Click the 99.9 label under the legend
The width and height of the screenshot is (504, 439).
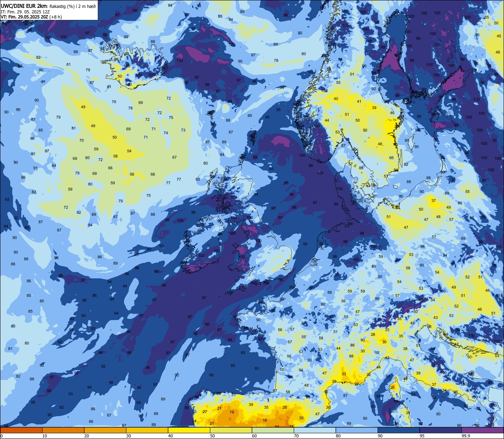[466, 436]
